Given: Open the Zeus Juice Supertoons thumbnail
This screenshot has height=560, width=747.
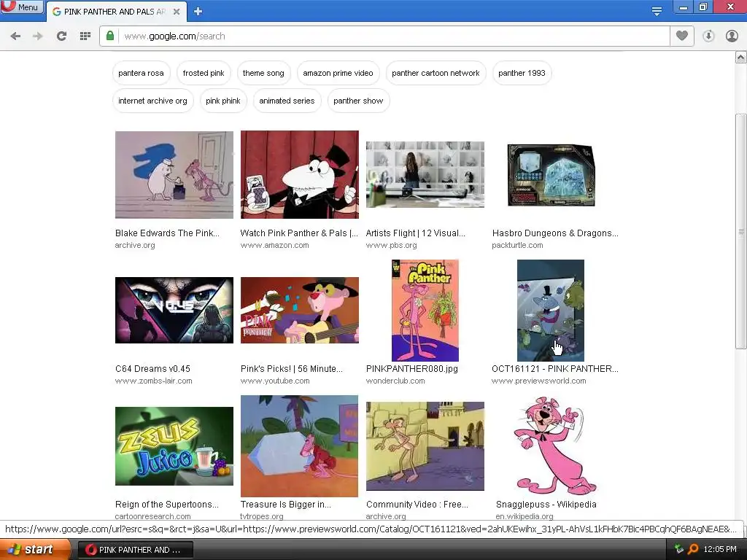Looking at the screenshot, I should 174,446.
